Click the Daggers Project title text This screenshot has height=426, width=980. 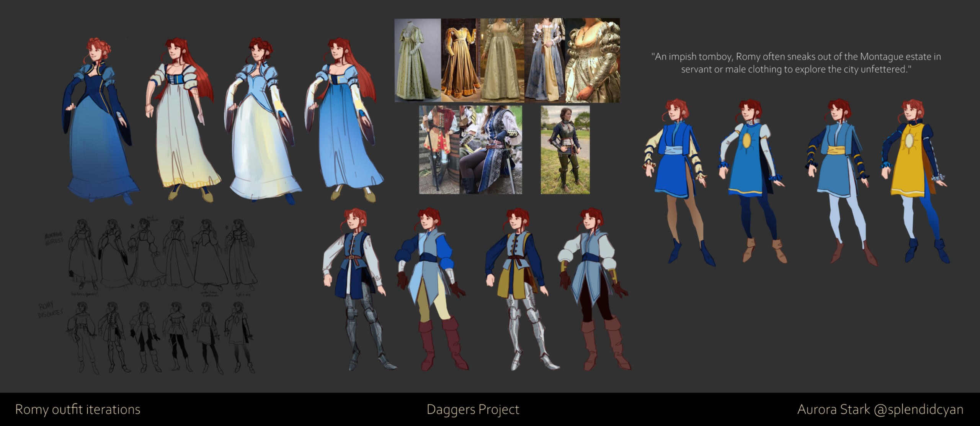(473, 410)
